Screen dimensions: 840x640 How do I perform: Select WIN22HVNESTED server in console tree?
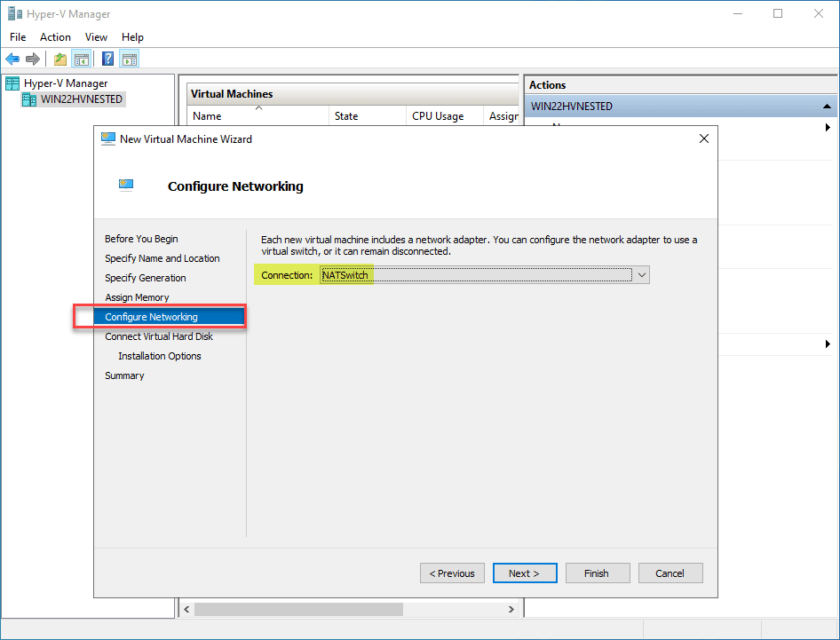click(x=82, y=99)
